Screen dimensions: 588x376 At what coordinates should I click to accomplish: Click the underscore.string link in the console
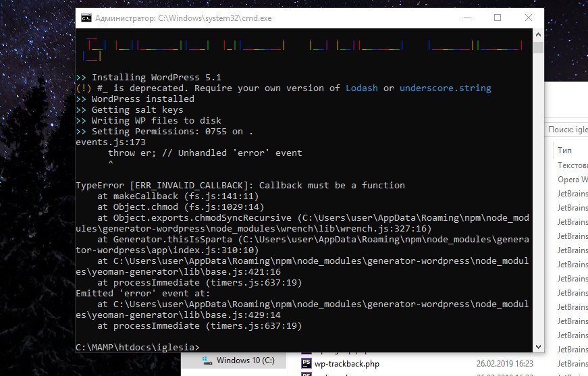tap(445, 88)
